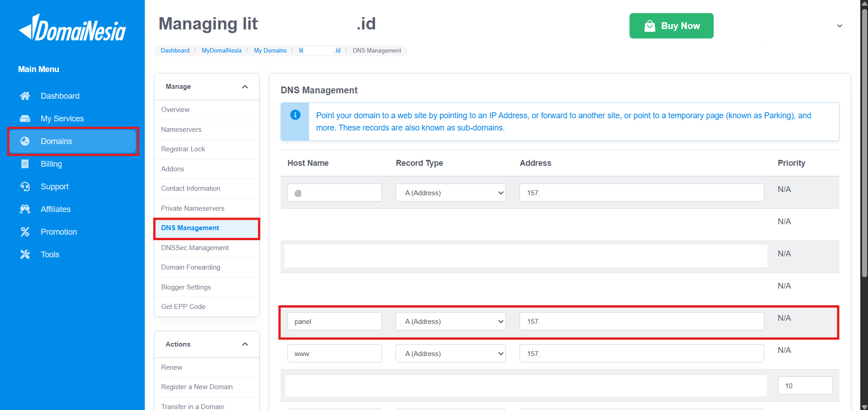This screenshot has width=868, height=410.
Task: Open Nameservers in Manage menu
Action: pyautogui.click(x=181, y=130)
